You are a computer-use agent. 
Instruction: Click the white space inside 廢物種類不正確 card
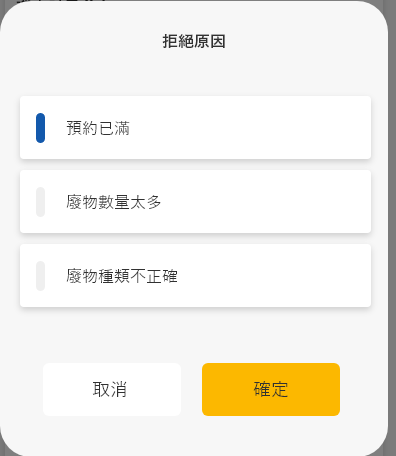coord(275,276)
